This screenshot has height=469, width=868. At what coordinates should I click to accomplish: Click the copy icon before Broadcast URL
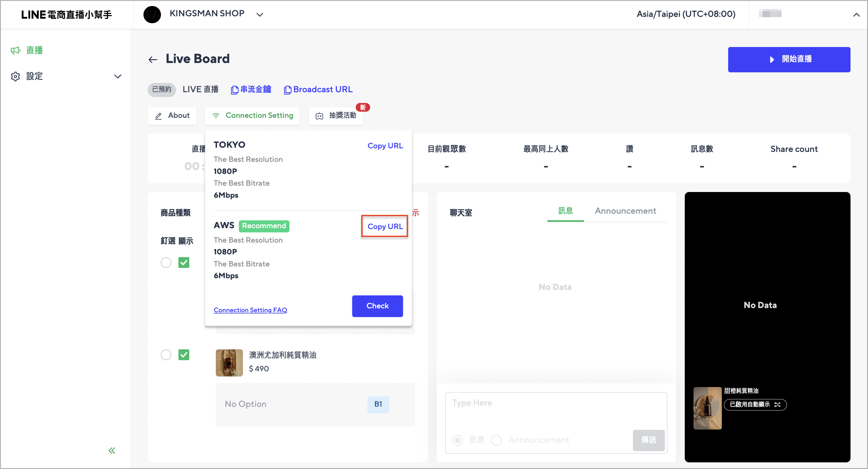click(288, 90)
